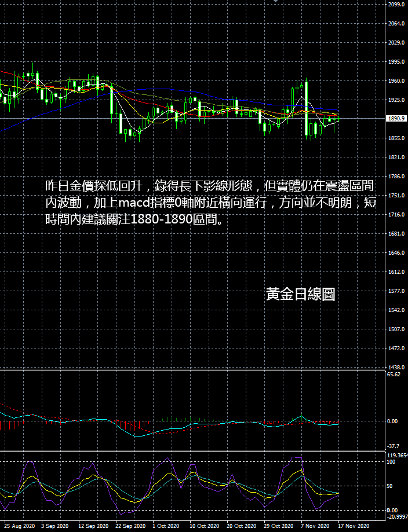Select the tall white candlestick near 7 Nov

[307, 108]
